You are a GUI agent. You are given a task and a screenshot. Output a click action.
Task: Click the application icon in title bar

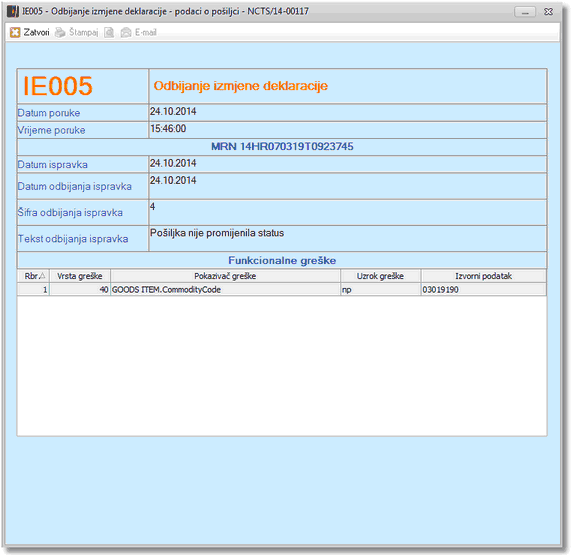click(13, 12)
